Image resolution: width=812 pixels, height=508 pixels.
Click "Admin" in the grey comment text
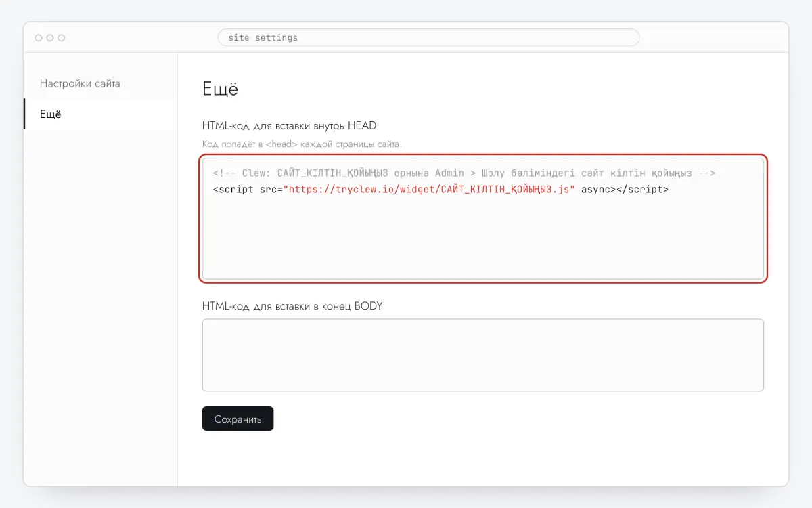coord(449,173)
